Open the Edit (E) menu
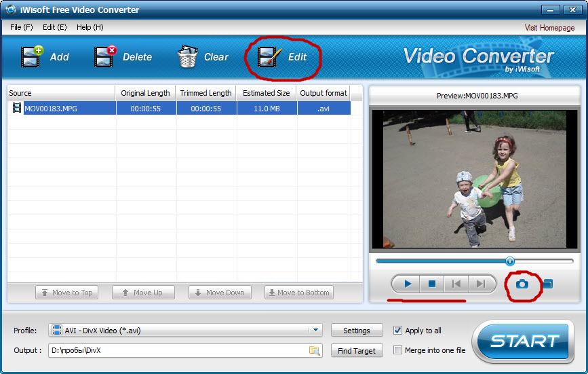This screenshot has height=374, width=588. coord(55,27)
